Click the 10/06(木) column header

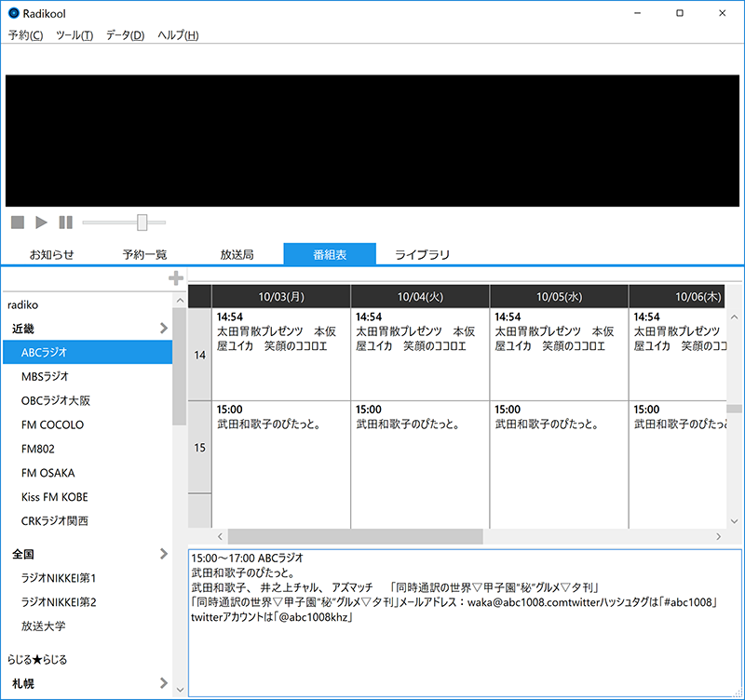[x=678, y=297]
